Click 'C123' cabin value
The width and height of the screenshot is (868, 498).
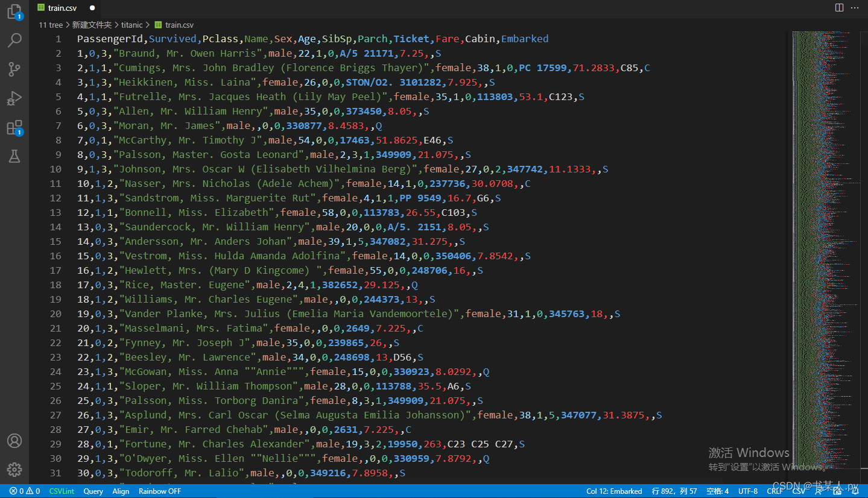[x=560, y=96]
